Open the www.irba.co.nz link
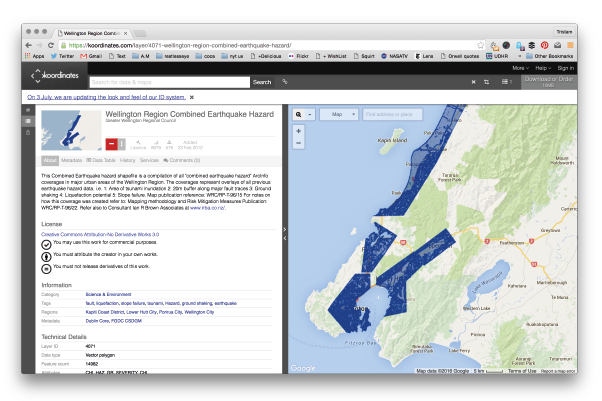The width and height of the screenshot is (602, 401). [x=208, y=208]
